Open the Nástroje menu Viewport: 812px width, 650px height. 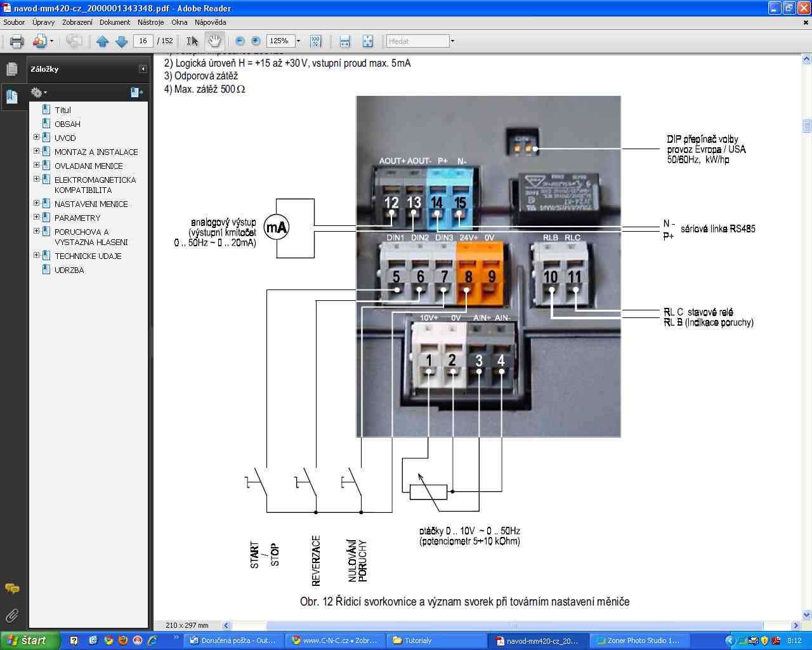150,22
